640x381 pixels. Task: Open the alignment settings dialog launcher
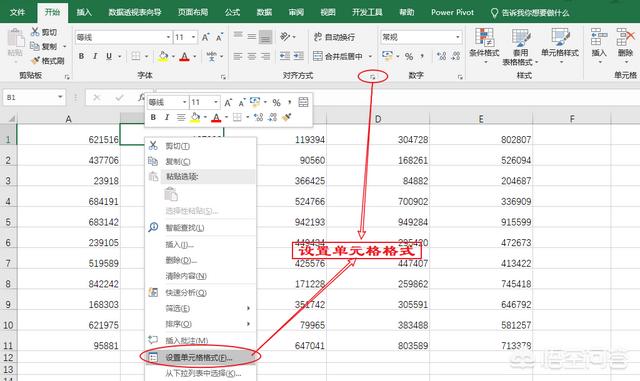click(x=372, y=77)
